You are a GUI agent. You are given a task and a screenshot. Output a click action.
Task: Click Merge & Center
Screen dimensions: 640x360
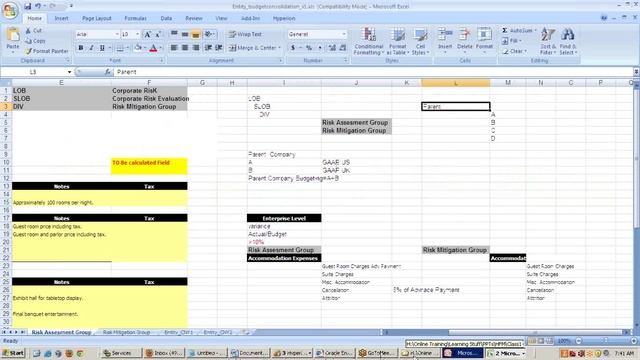253,48
